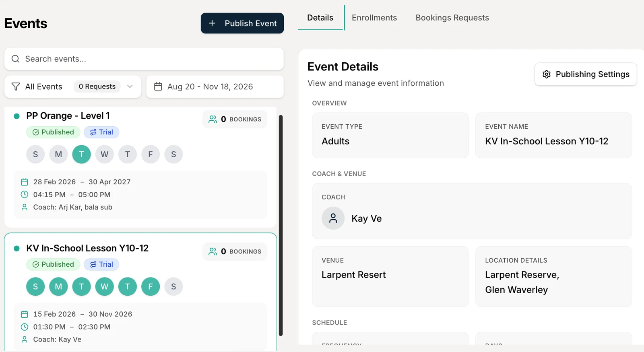Select the KV In-School Lesson Y10-12 card title

[87, 248]
